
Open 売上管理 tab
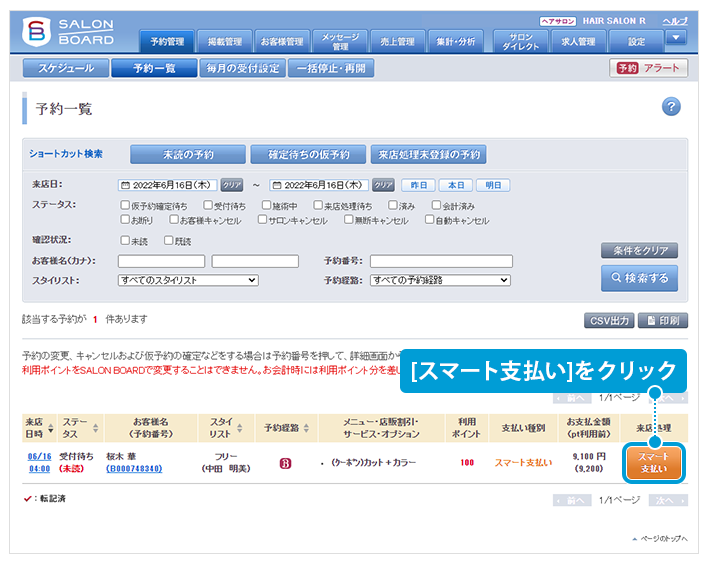pos(398,42)
